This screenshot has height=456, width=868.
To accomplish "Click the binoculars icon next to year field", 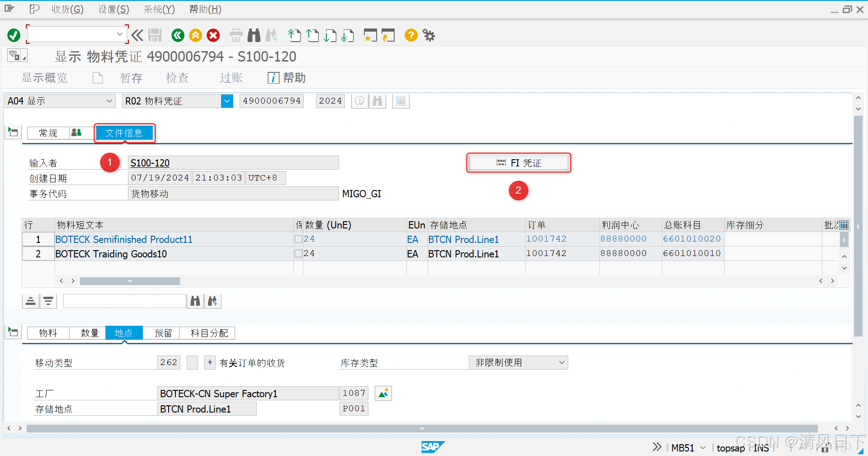I will [377, 101].
